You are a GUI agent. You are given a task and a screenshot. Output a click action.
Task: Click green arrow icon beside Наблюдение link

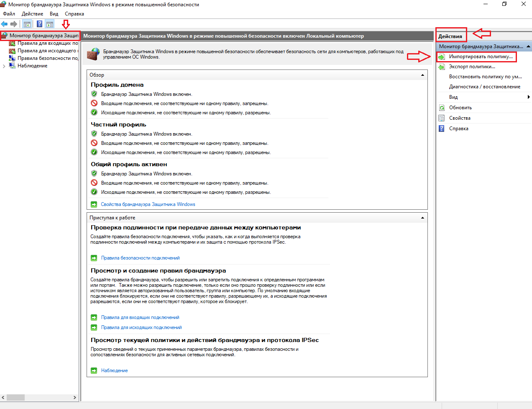point(94,370)
